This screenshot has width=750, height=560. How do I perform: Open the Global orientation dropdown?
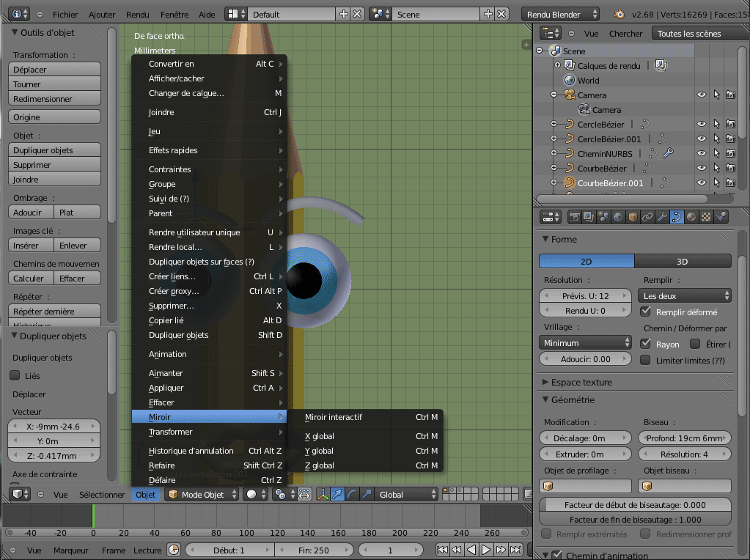[x=406, y=494]
